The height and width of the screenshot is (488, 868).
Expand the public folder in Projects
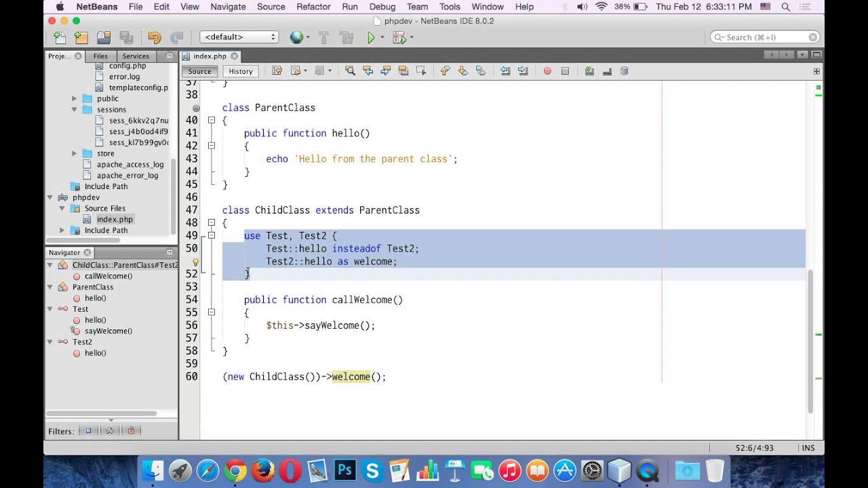75,98
